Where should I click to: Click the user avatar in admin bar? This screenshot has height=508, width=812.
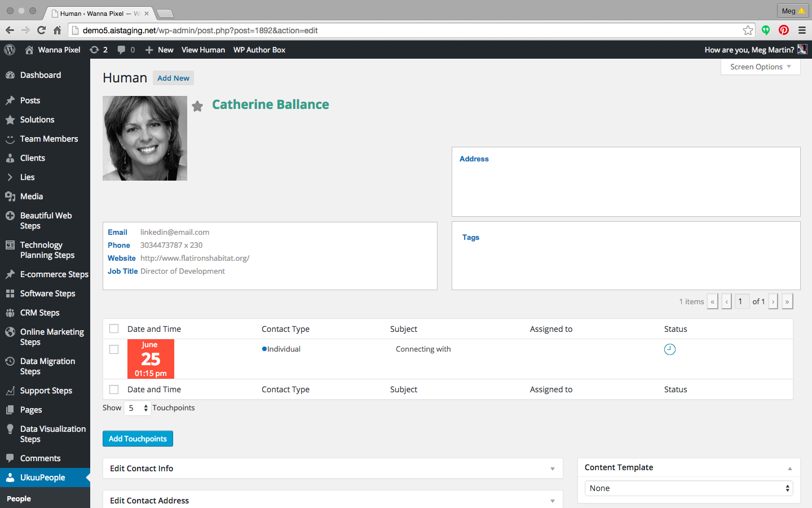802,50
